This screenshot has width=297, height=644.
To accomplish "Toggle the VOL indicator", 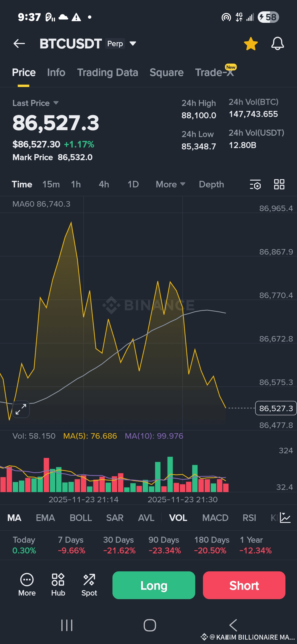I will [x=178, y=518].
